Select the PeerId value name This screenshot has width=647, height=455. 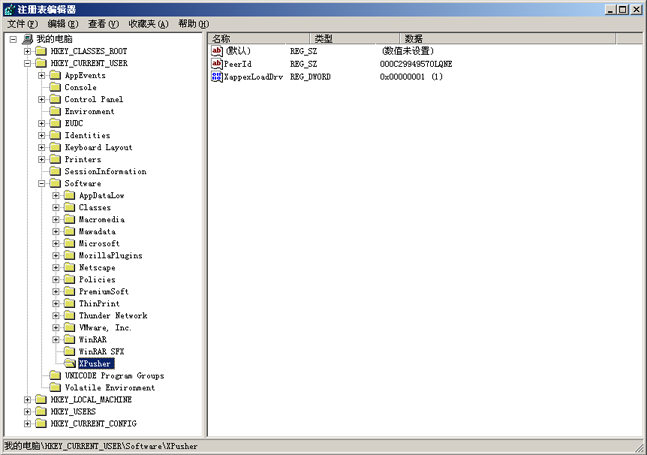238,64
